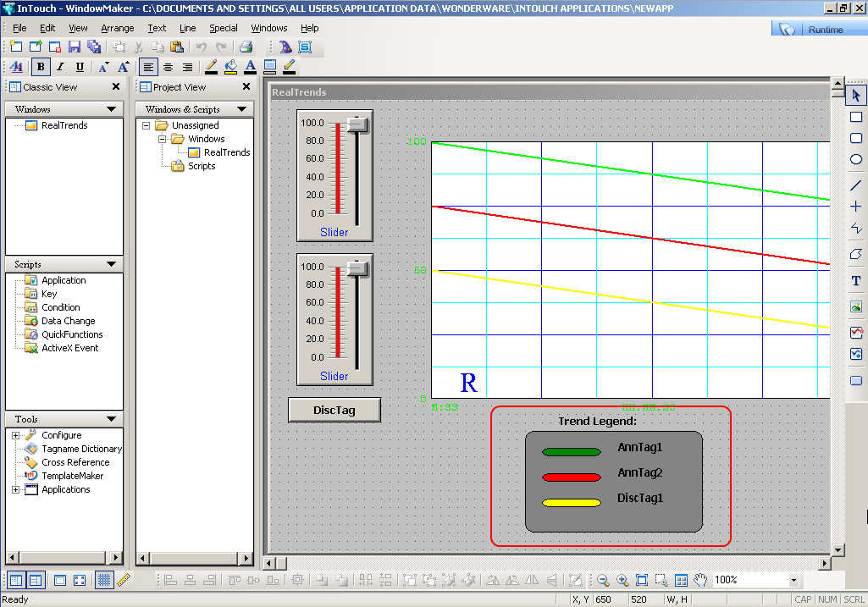Select the Rounded Rectangle drawing tool
This screenshot has height=607, width=868.
(856, 138)
